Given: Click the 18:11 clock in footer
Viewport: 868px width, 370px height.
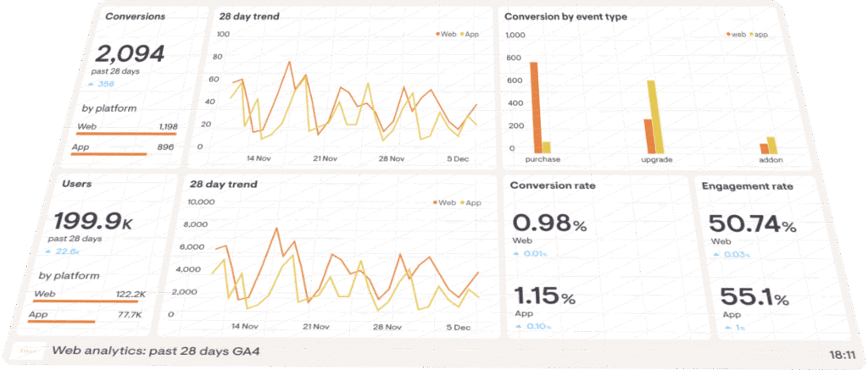Looking at the screenshot, I should pos(842,355).
